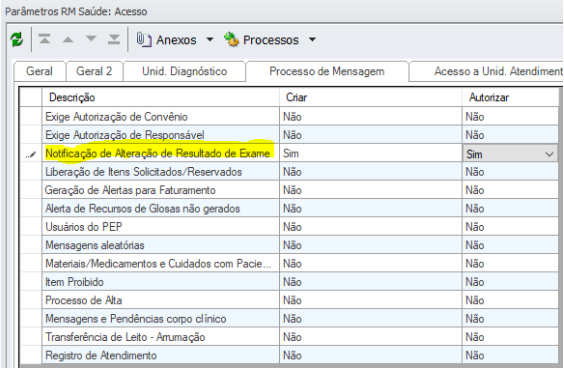The height and width of the screenshot is (368, 564).
Task: Go to previous record arrow
Action: click(x=68, y=39)
